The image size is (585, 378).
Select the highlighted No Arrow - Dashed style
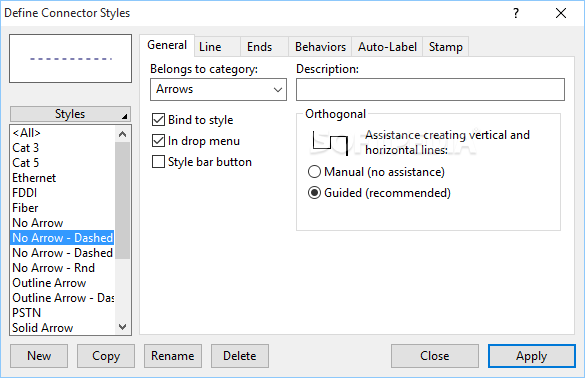(x=62, y=238)
